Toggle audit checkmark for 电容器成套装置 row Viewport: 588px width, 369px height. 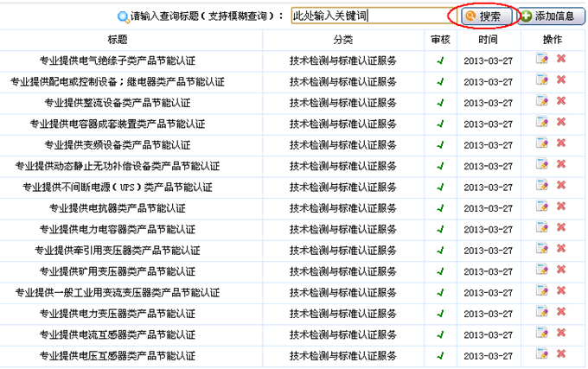point(440,124)
